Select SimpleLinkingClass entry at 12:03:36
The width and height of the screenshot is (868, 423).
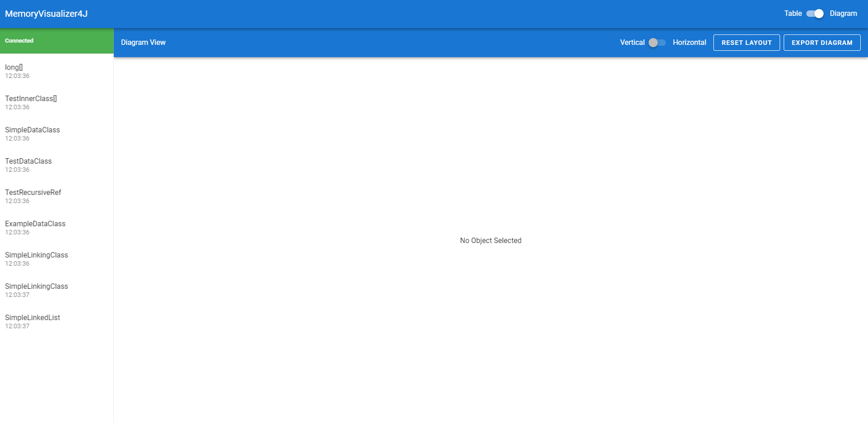pyautogui.click(x=57, y=259)
